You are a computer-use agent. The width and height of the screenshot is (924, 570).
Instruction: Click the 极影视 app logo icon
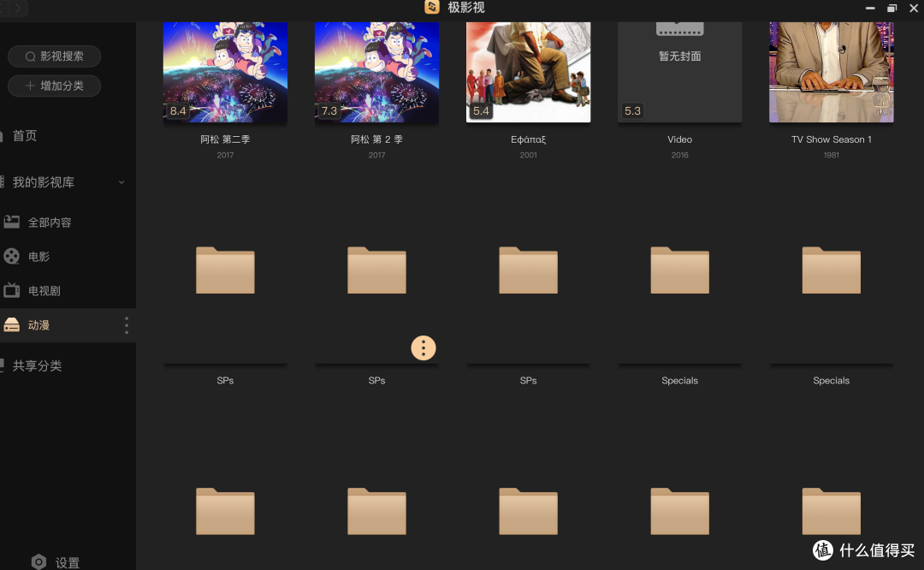(x=432, y=7)
